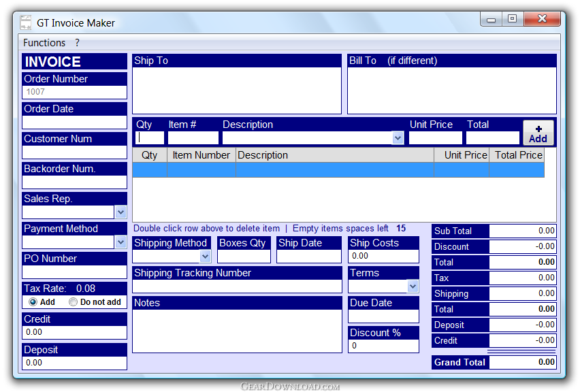This screenshot has width=580, height=392.
Task: Open the Shipping Method dropdown
Action: click(206, 257)
